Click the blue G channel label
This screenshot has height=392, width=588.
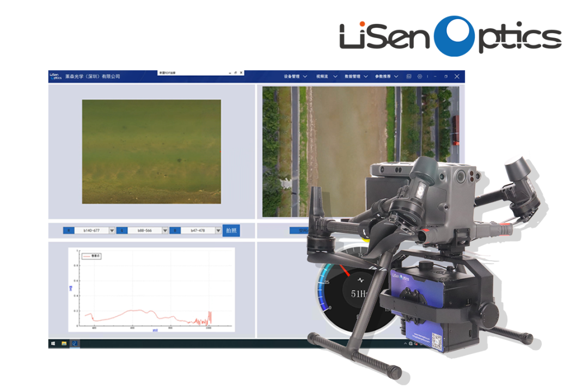[x=122, y=230]
